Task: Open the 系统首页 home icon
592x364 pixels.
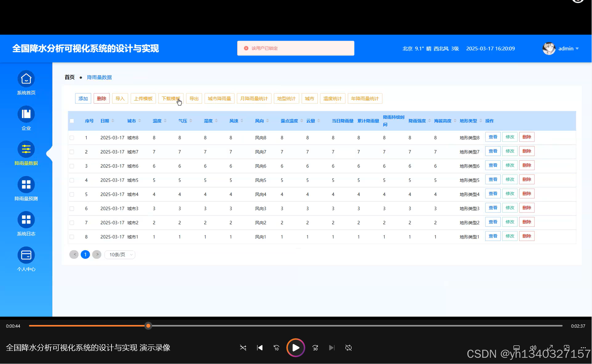Action: click(26, 79)
